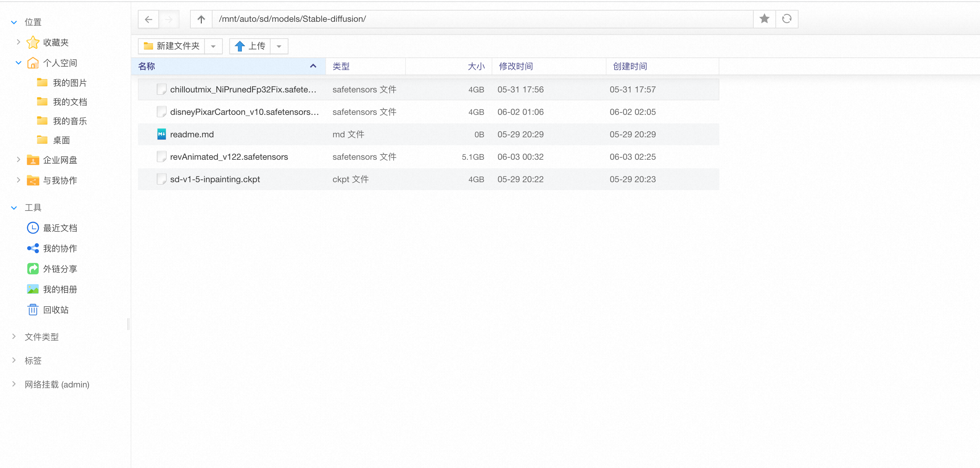Screen dimensions: 980x468
Task: Click the 我的图片 folder icon
Action: (42, 83)
